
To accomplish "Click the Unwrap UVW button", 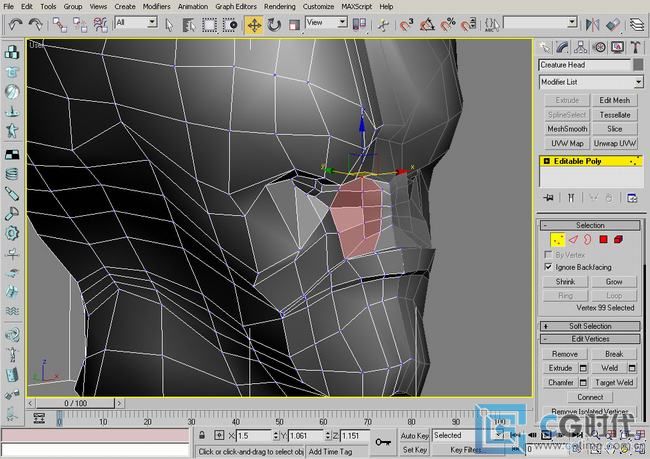I will (x=614, y=143).
